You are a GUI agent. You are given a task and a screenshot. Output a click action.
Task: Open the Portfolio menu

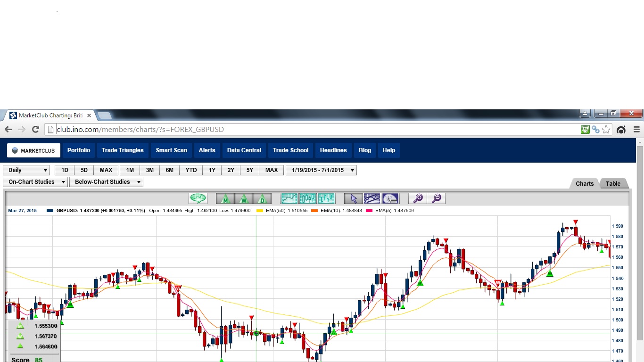79,150
